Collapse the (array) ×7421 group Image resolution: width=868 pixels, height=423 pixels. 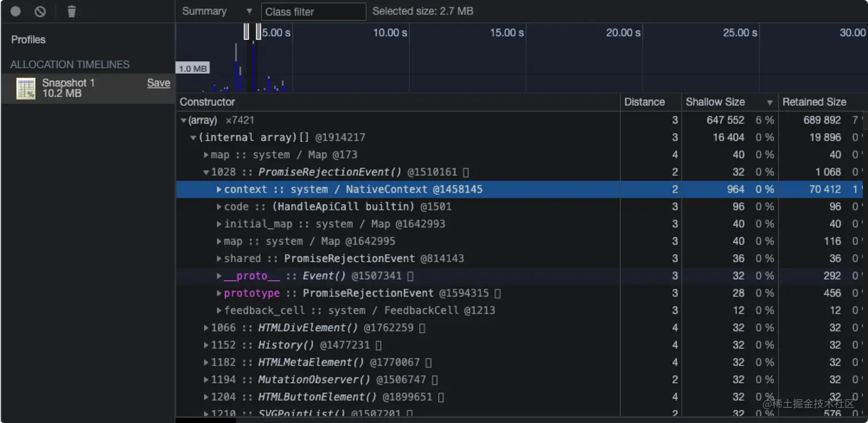(x=184, y=121)
